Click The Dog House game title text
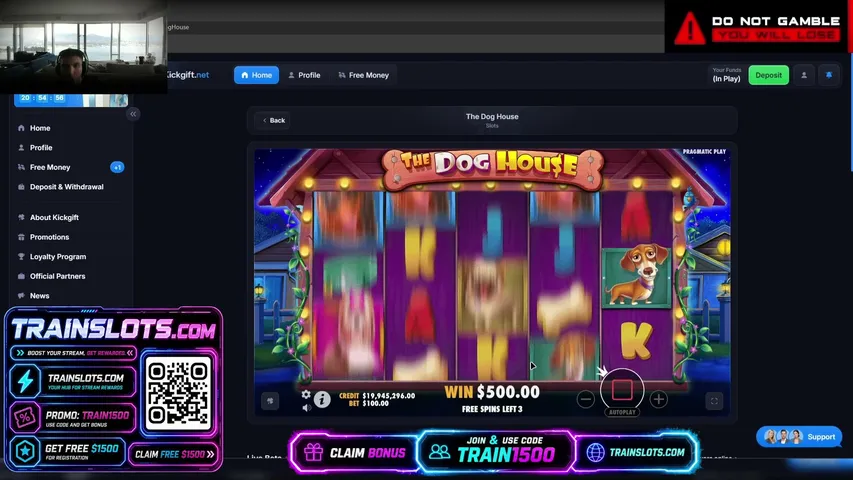 [492, 116]
